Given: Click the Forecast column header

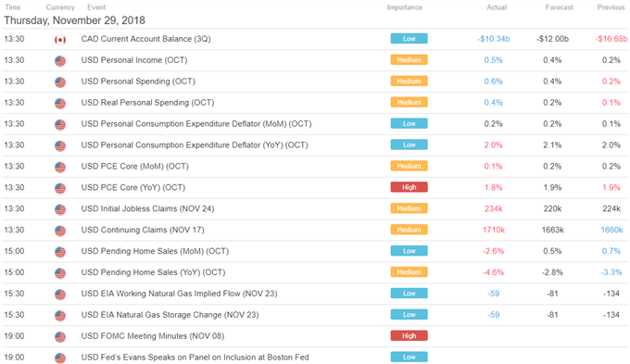Looking at the screenshot, I should click(x=559, y=7).
